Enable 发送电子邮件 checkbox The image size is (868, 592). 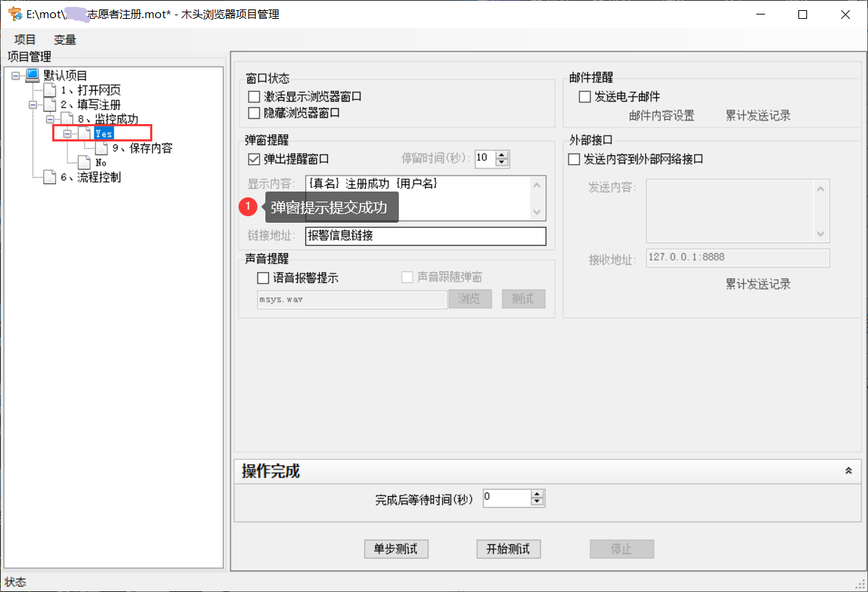(x=584, y=96)
